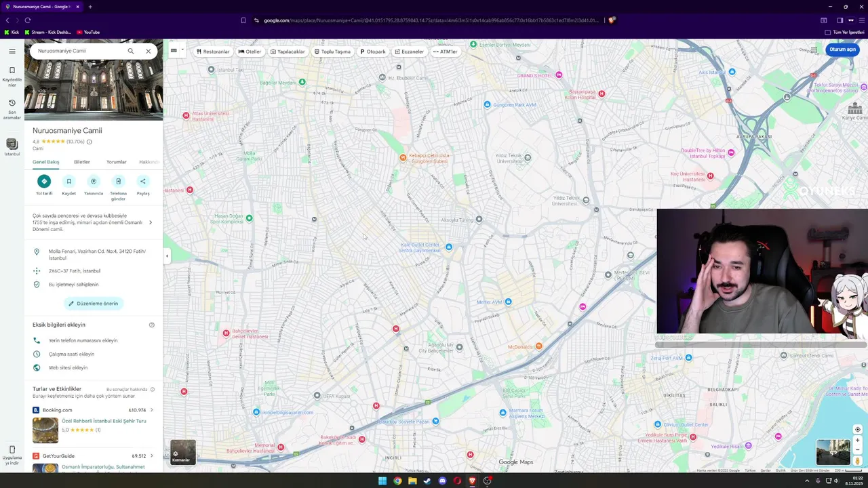Switch to the Biletler tab
This screenshot has width=868, height=488.
(x=82, y=162)
